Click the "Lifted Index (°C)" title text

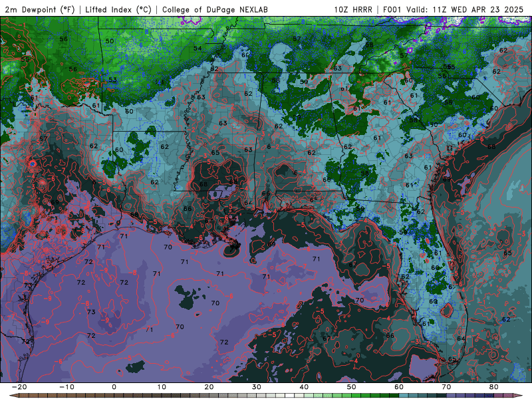(x=118, y=9)
